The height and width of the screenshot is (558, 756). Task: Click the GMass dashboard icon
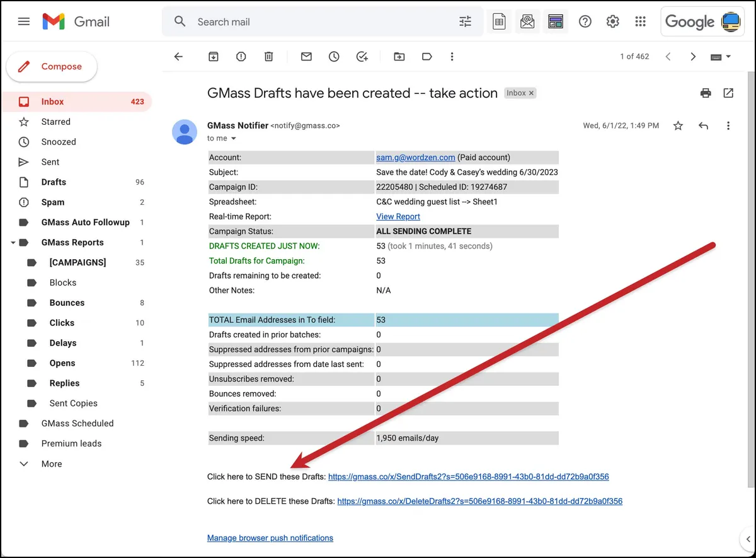(556, 21)
